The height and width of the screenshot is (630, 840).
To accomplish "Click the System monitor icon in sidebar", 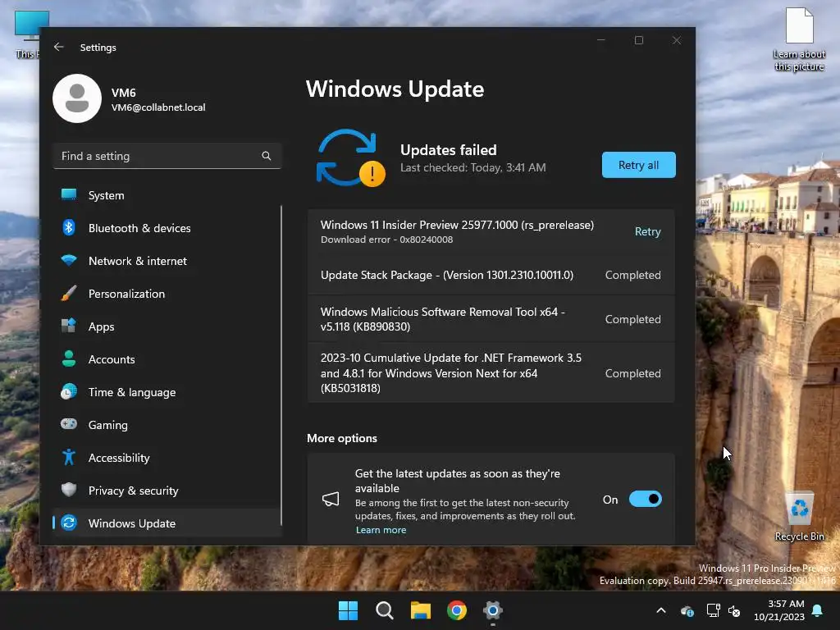I will click(x=69, y=194).
